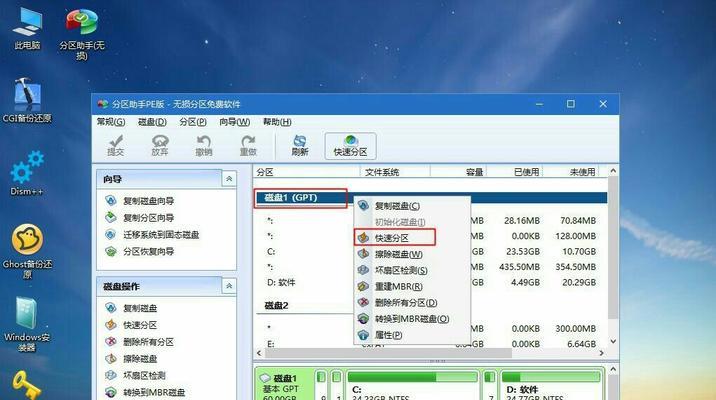The image size is (716, 400).
Task: Select the E: partition row
Action: click(431, 344)
